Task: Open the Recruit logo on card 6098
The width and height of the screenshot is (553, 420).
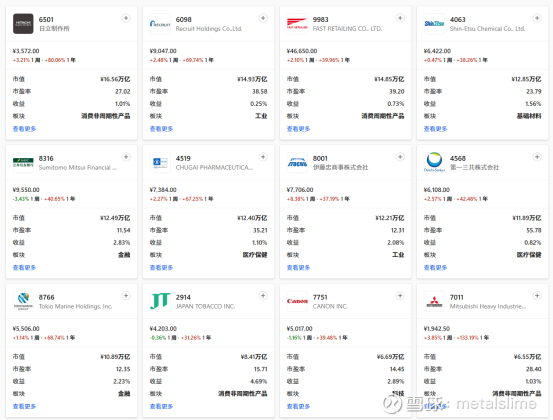Action: [160, 24]
